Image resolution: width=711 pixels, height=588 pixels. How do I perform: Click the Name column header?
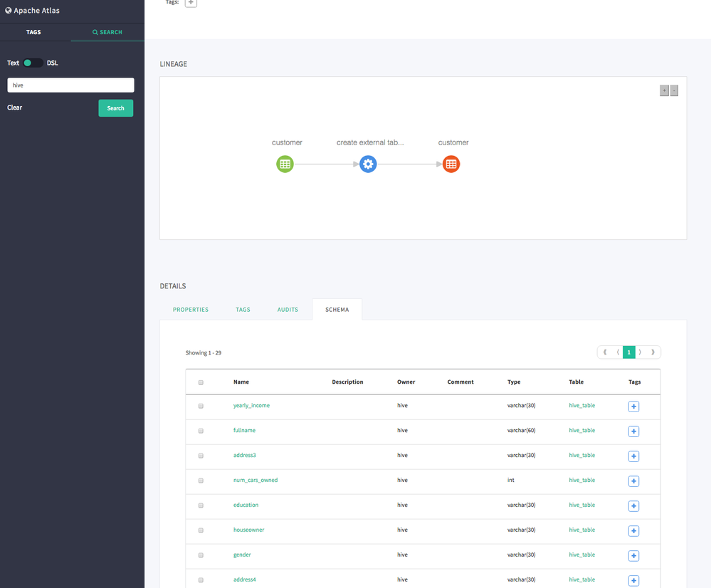(x=241, y=382)
